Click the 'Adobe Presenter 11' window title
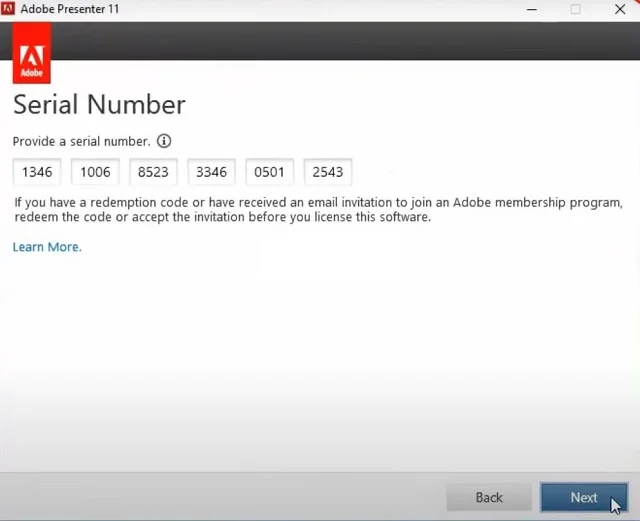The height and width of the screenshot is (521, 640). point(70,9)
